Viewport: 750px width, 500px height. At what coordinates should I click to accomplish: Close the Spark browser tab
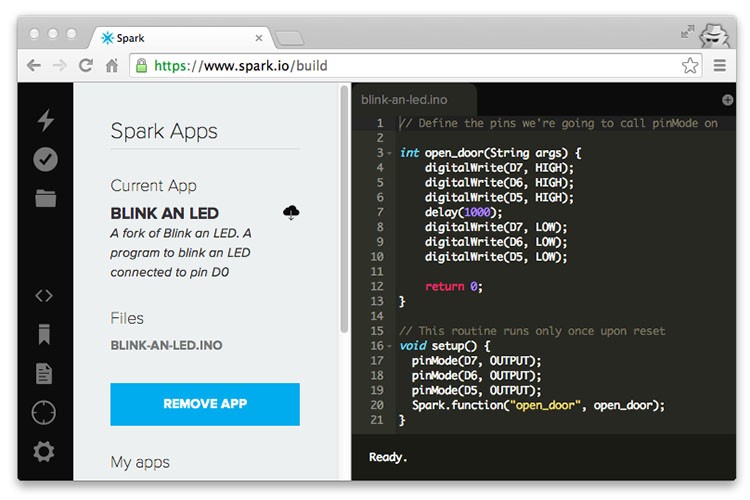(259, 38)
